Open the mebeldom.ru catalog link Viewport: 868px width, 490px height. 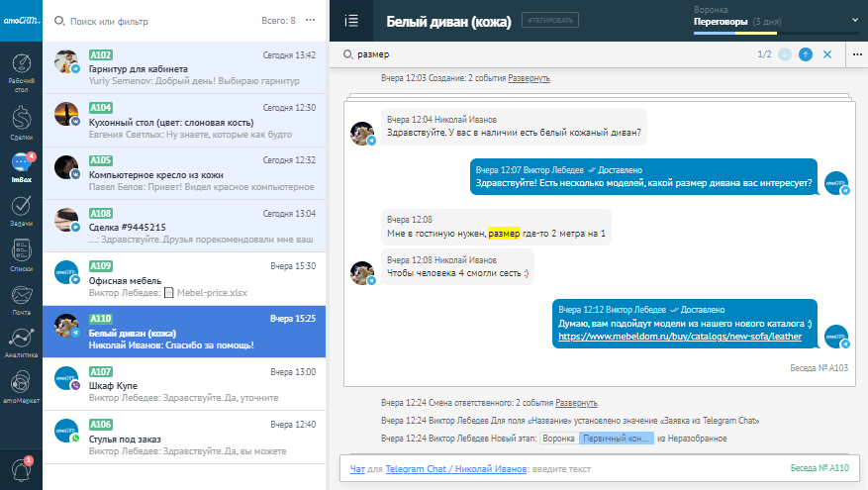coord(680,337)
